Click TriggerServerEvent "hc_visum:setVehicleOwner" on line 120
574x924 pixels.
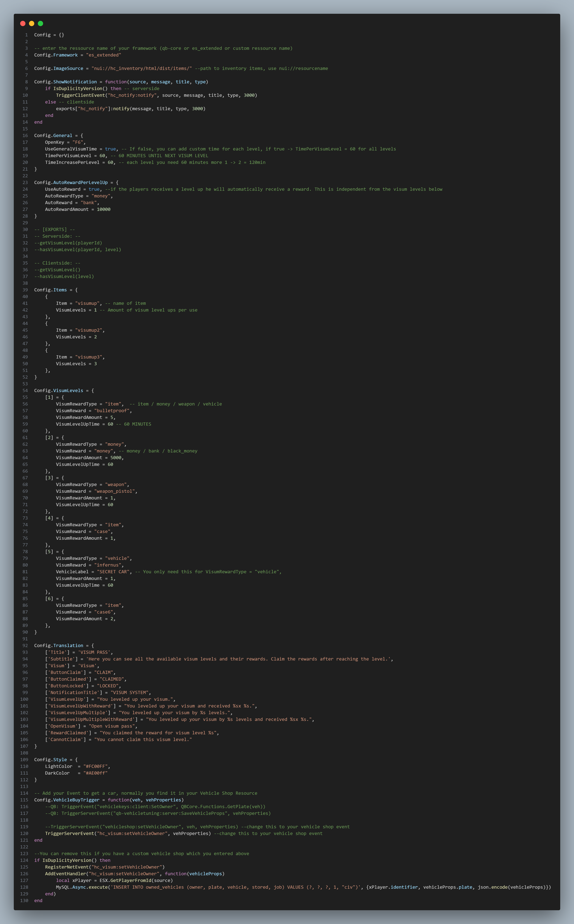[128, 834]
